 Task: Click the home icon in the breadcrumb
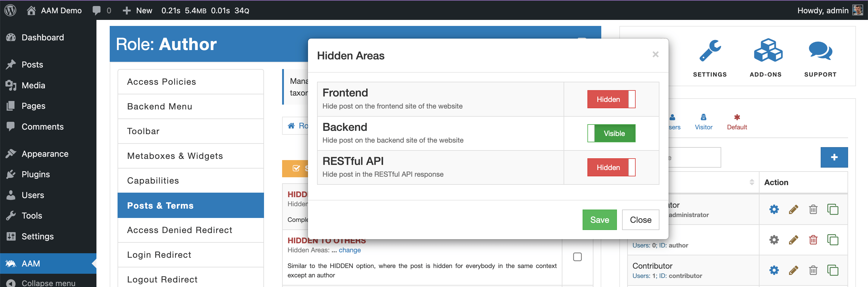pyautogui.click(x=291, y=126)
